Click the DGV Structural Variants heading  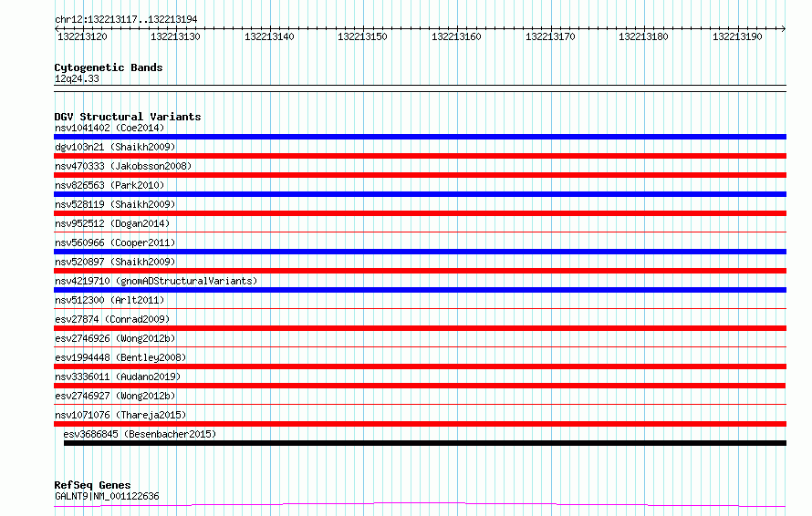(x=128, y=117)
